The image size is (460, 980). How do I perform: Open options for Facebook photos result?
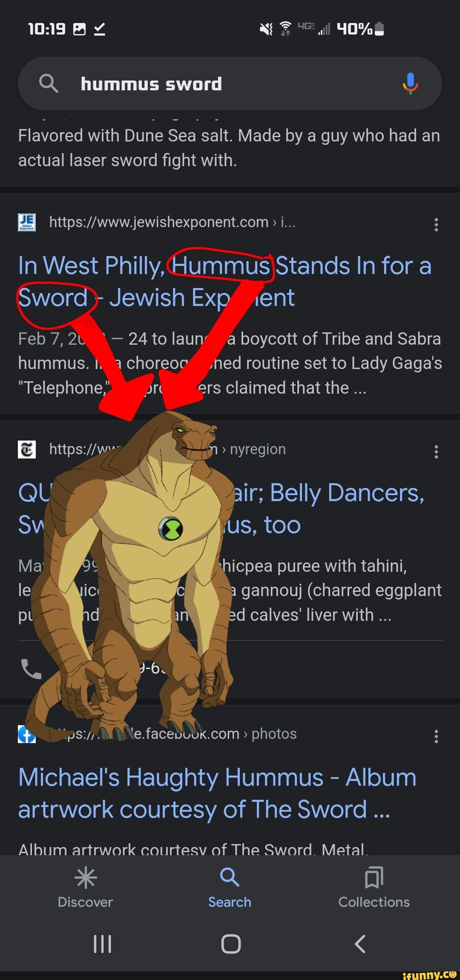click(436, 736)
